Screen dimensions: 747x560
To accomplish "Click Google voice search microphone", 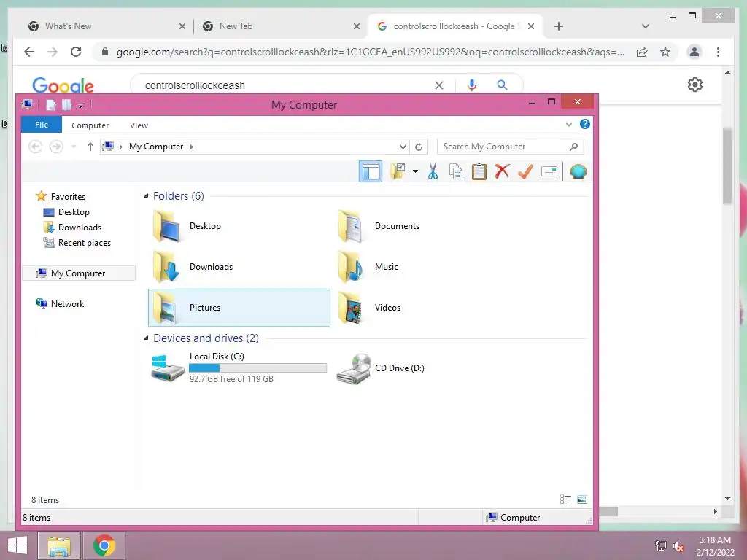I will (x=472, y=85).
